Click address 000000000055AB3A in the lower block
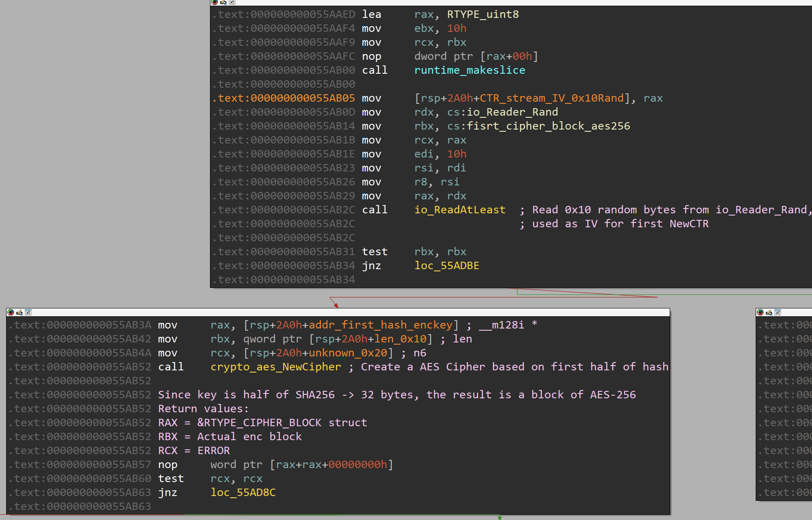Image resolution: width=812 pixels, height=520 pixels. click(x=80, y=325)
